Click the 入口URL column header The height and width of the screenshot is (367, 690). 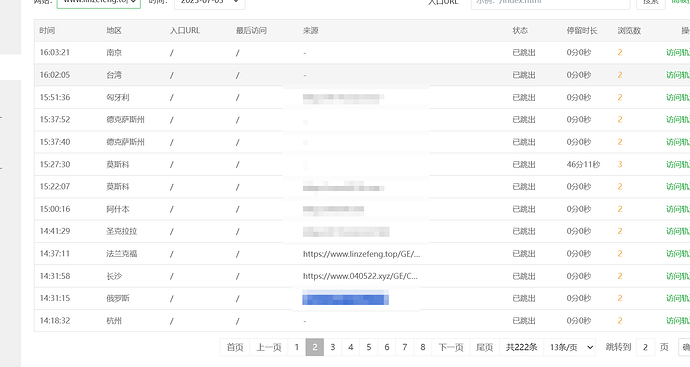click(x=185, y=30)
